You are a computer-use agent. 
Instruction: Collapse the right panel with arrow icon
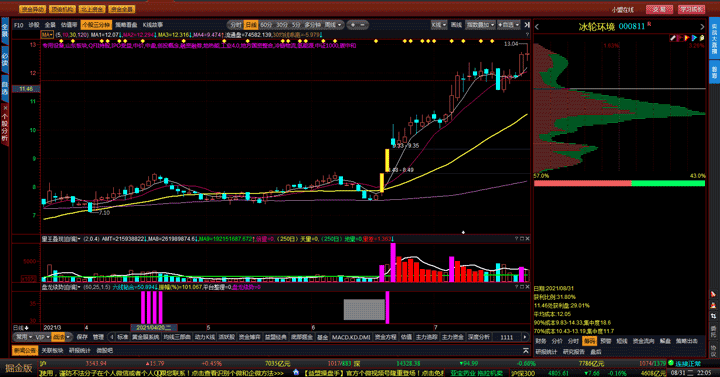[x=527, y=25]
